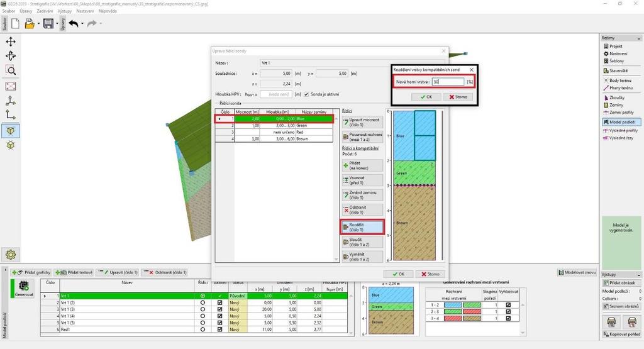The width and height of the screenshot is (644, 349).
Task: Toggle Vyhlazovat checkbox for interface 1 - 2
Action: pos(508,305)
